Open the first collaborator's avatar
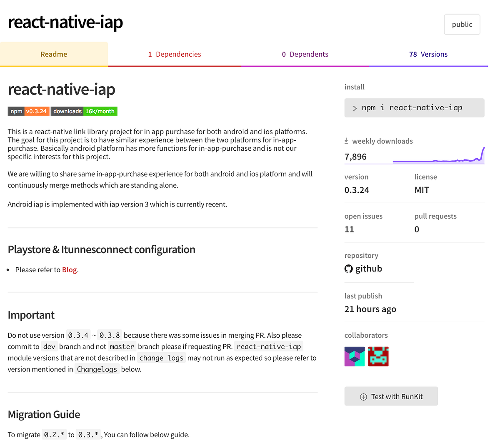 tap(354, 356)
